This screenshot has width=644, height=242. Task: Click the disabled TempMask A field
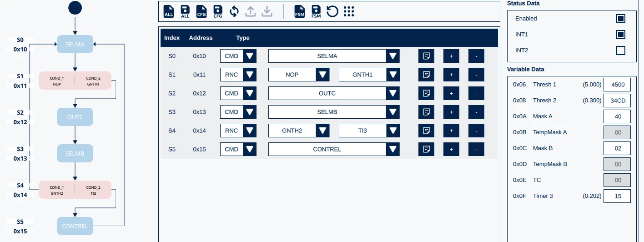click(x=617, y=132)
